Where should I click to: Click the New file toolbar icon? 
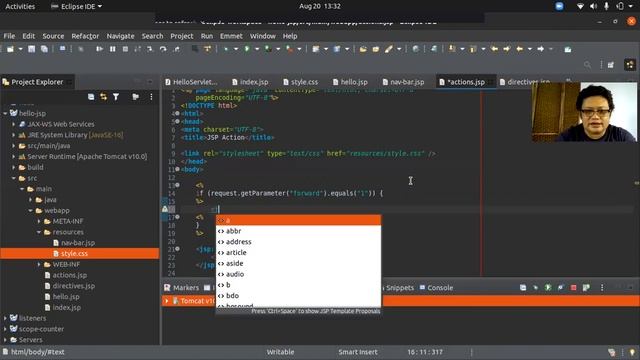[10, 49]
